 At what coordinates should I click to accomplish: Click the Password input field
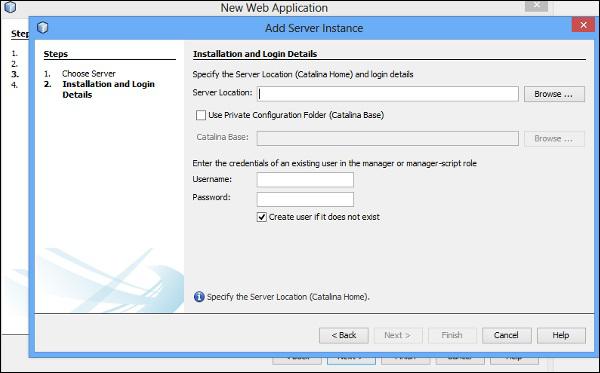(305, 199)
